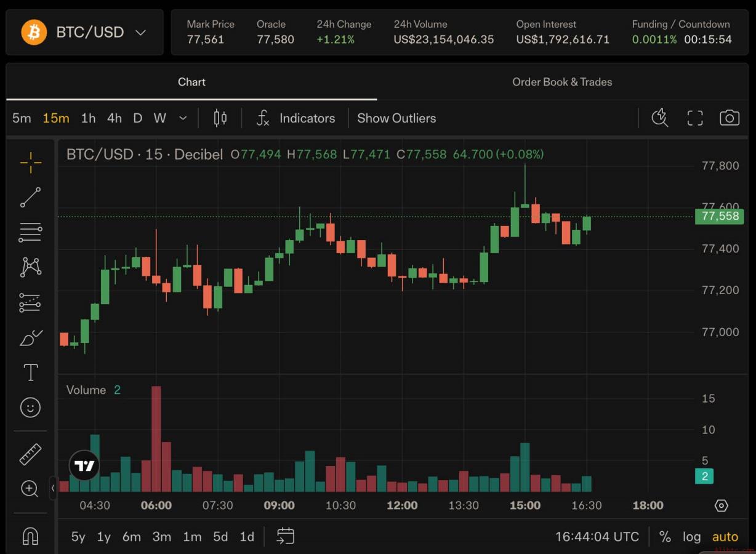Open the emoji icons tool

coord(30,407)
